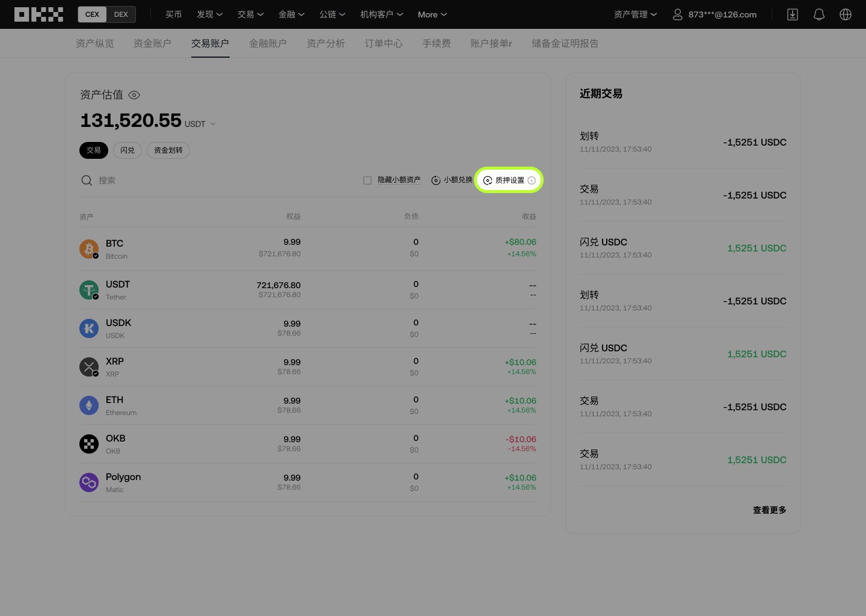
Task: Click the 小额兑换 convert icon
Action: tap(436, 180)
